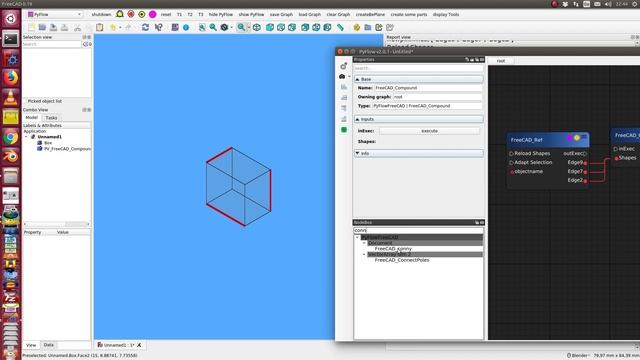Click the load Graph button
Image resolution: width=640 pixels, height=360 pixels.
(310, 14)
